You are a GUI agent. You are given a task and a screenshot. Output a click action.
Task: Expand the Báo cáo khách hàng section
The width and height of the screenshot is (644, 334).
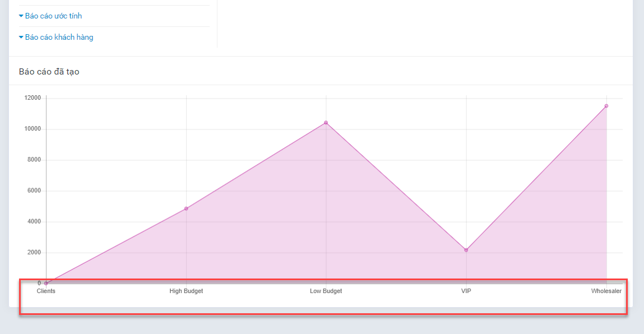59,38
